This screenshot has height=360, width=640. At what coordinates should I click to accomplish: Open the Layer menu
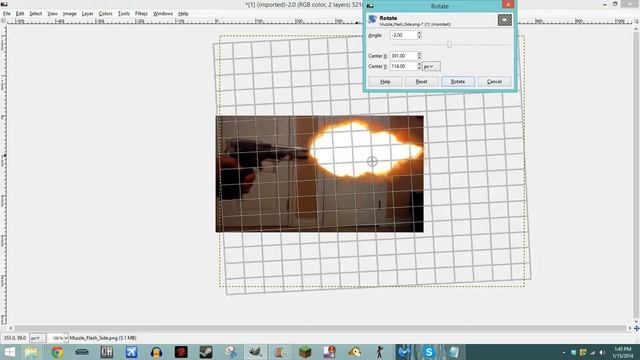(87, 13)
